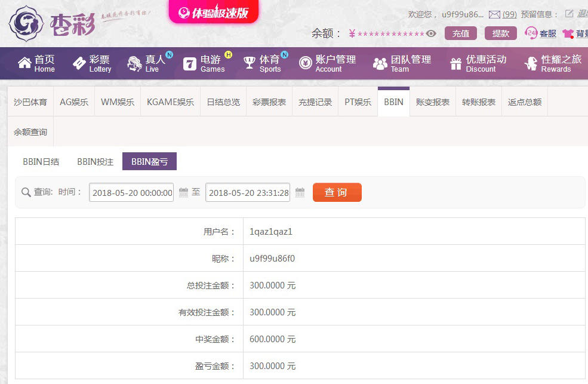Open 彩票 Lottery ticket icon

[x=79, y=63]
